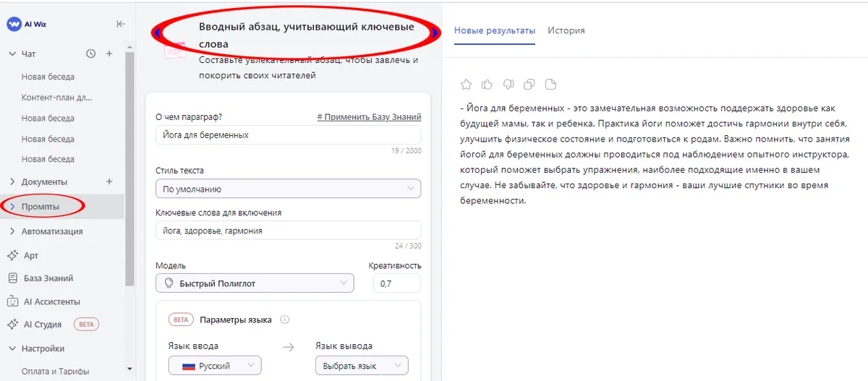Viewport: 868px width, 381px height.
Task: Expand the Документы section
Action: click(x=12, y=181)
